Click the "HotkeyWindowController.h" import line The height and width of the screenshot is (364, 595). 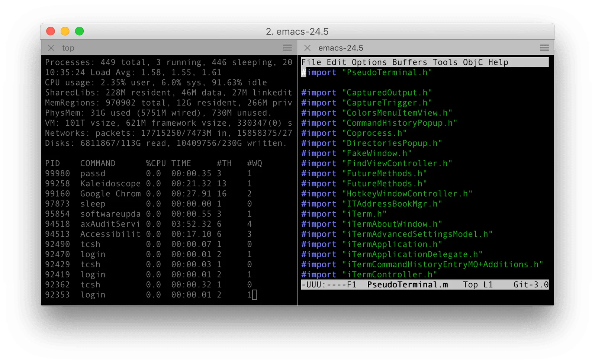pos(387,194)
